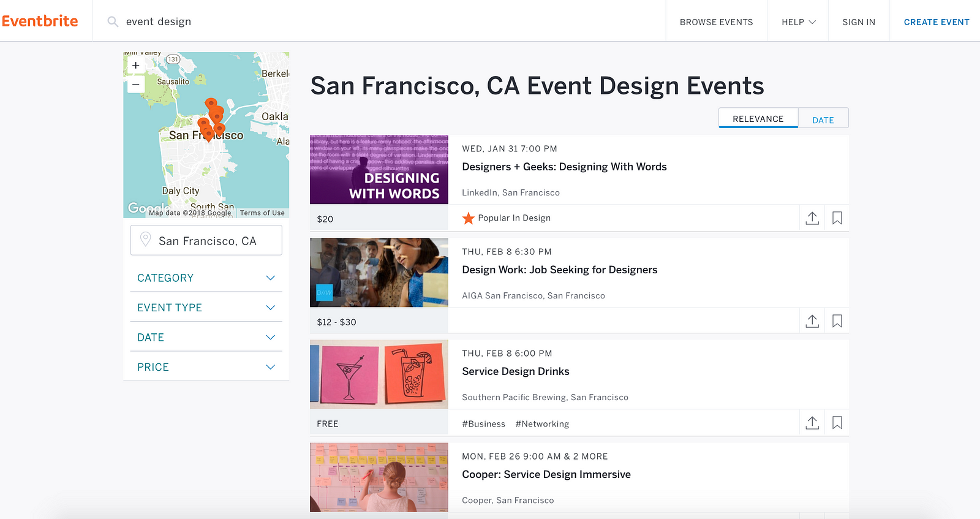
Task: Open BROWSE EVENTS in header
Action: (x=716, y=21)
